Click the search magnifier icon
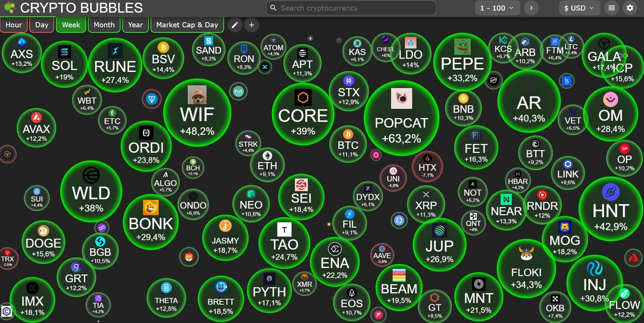Image resolution: width=644 pixels, height=323 pixels. click(273, 8)
